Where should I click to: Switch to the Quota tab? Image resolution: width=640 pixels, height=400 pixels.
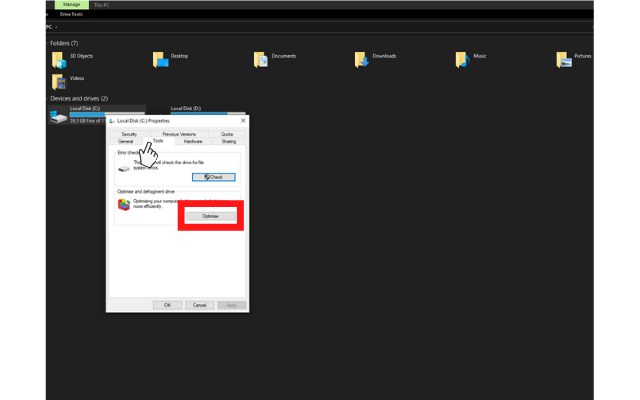(x=227, y=134)
